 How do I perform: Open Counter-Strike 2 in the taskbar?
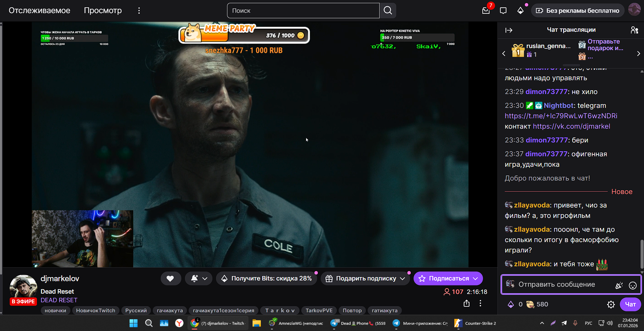tap(475, 323)
